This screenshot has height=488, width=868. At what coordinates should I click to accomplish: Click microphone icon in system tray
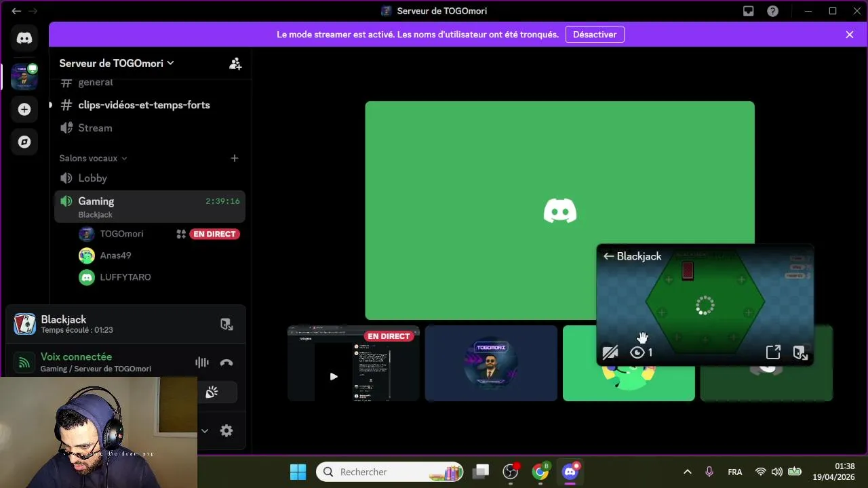point(709,472)
